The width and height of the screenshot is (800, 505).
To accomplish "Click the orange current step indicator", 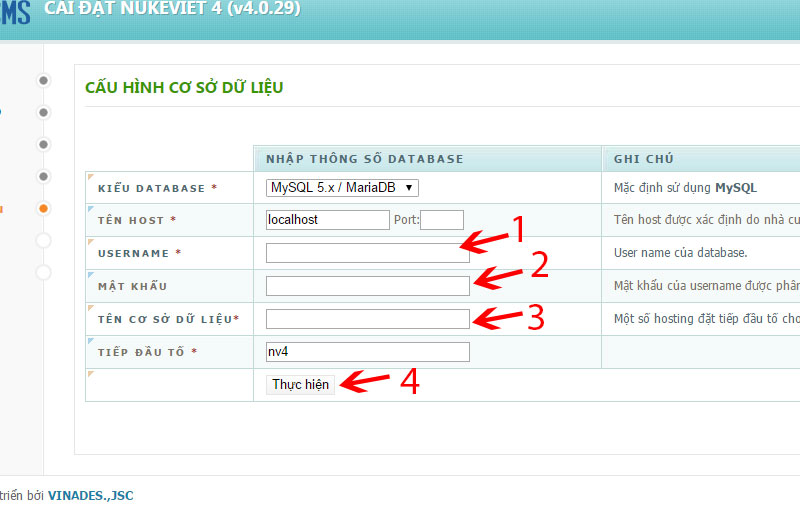I will point(43,208).
